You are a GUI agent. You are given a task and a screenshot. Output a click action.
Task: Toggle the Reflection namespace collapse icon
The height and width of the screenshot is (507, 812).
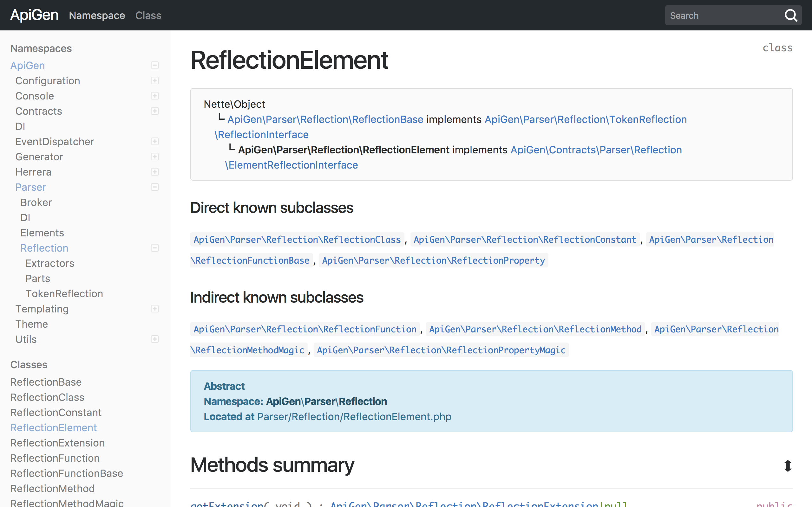click(x=154, y=248)
